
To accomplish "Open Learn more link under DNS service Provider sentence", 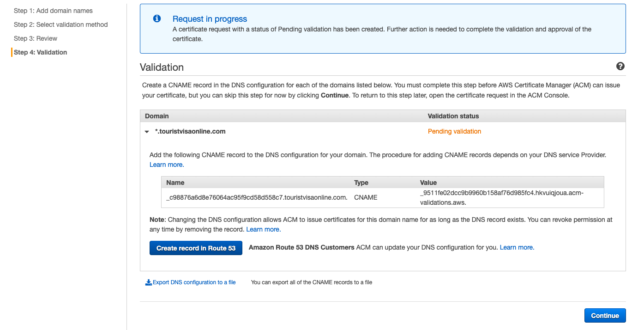I will click(x=167, y=165).
